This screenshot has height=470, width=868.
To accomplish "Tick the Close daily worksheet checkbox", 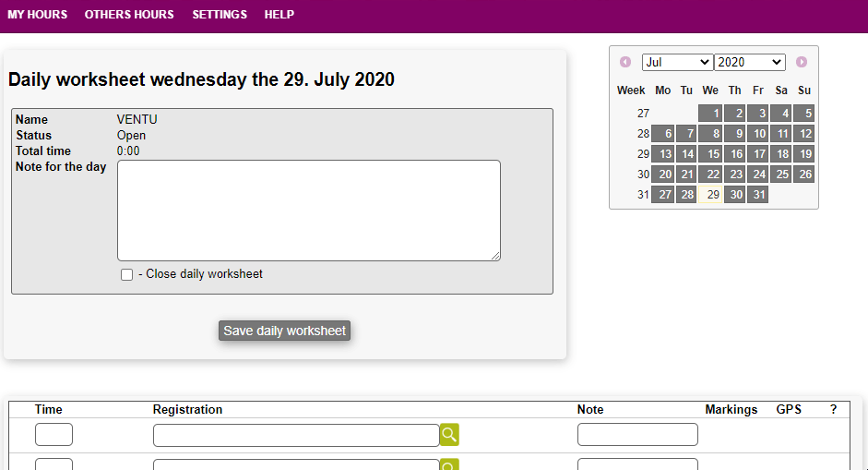I will (127, 274).
